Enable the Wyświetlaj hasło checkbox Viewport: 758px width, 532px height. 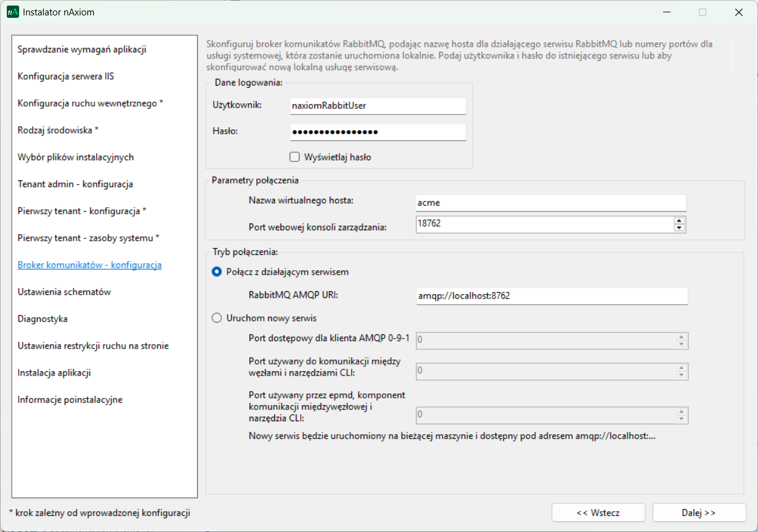click(x=295, y=157)
